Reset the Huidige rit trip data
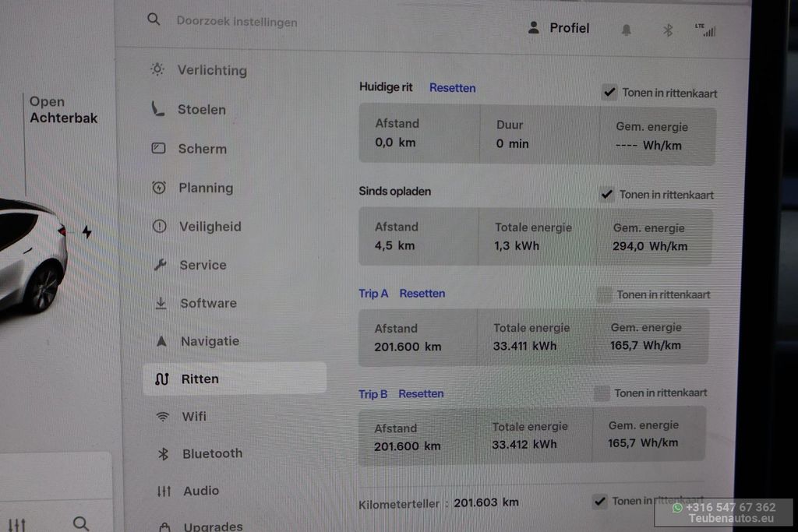Image resolution: width=798 pixels, height=532 pixels. tap(452, 88)
